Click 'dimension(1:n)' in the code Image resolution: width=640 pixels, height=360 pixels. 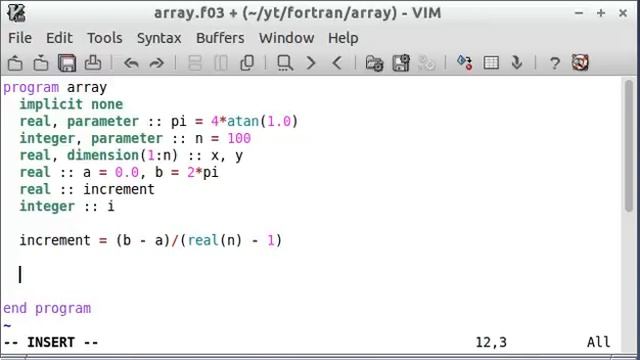tap(122, 156)
